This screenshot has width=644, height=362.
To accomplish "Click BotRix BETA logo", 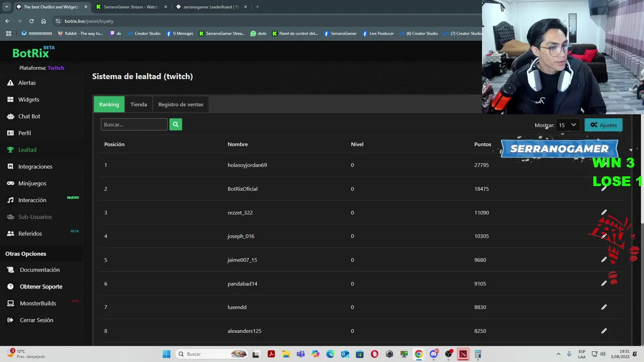I will (33, 52).
